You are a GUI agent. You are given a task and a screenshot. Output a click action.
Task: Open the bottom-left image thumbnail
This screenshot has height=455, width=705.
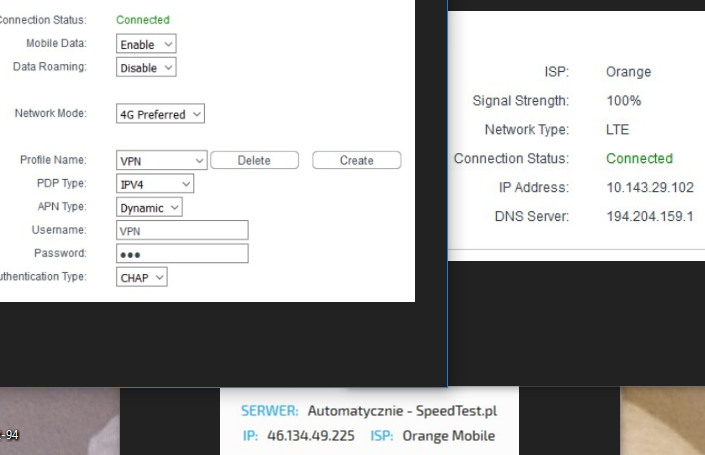click(59, 422)
